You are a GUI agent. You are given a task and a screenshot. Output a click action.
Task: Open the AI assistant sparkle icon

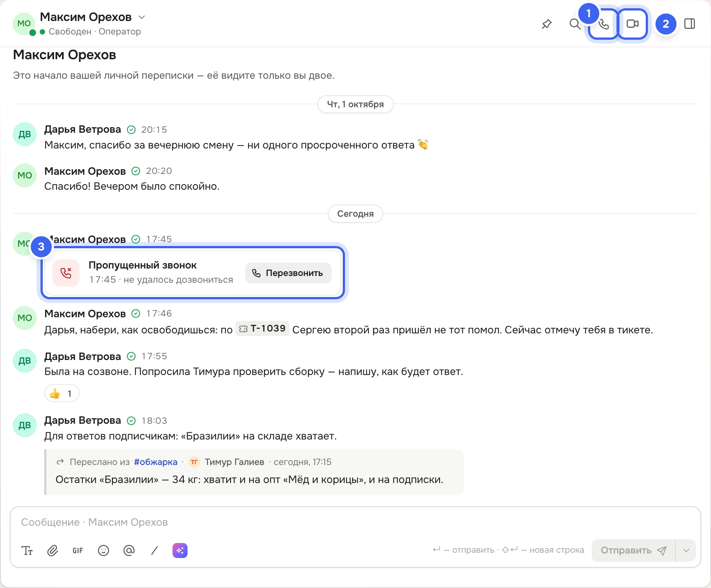[x=180, y=550]
